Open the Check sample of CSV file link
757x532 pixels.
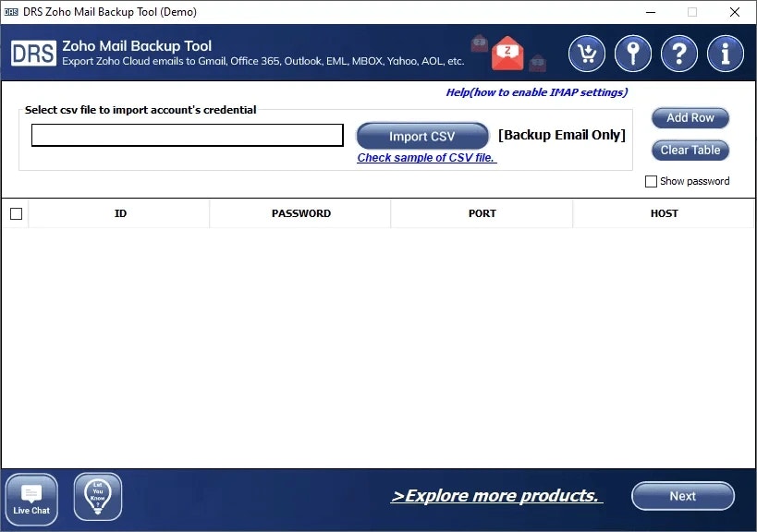click(x=426, y=158)
